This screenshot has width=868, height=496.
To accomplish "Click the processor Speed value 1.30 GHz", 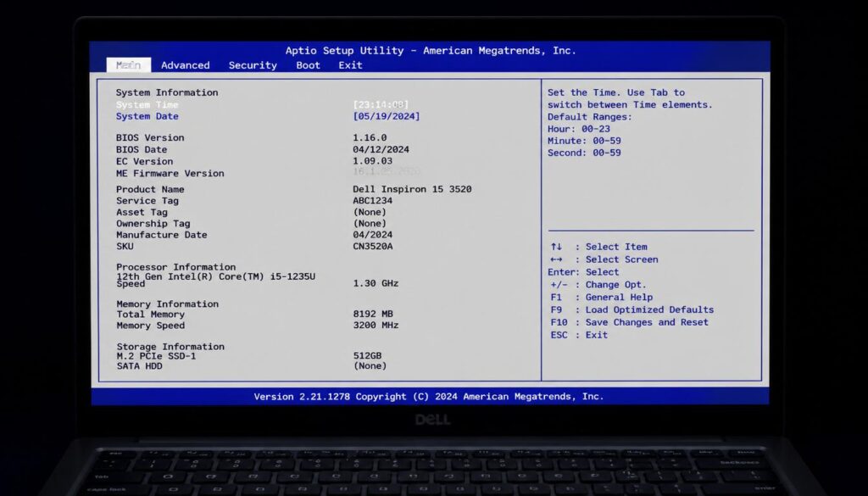I will pyautogui.click(x=376, y=283).
